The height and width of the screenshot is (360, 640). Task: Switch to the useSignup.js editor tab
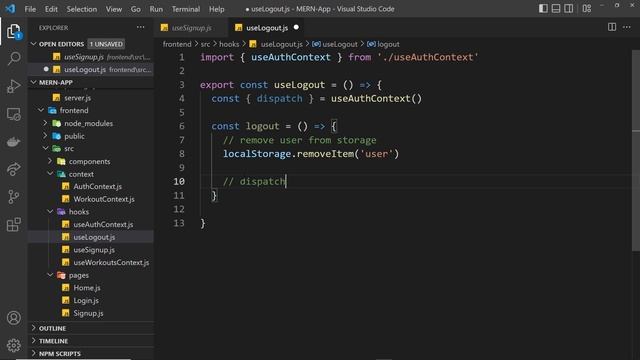[191, 28]
